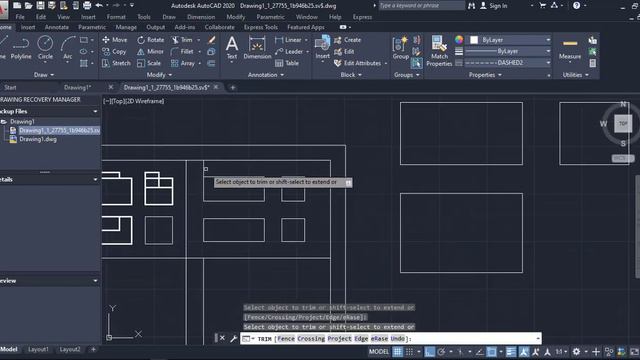This screenshot has width=640, height=360.
Task: Click the Insert block tool
Action: (x=322, y=48)
